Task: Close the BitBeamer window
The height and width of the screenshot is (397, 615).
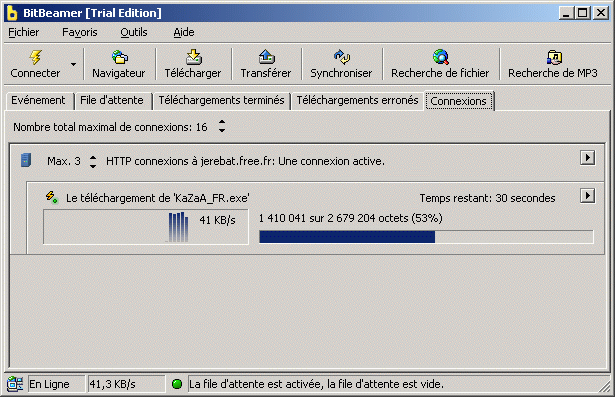Action: coord(601,13)
